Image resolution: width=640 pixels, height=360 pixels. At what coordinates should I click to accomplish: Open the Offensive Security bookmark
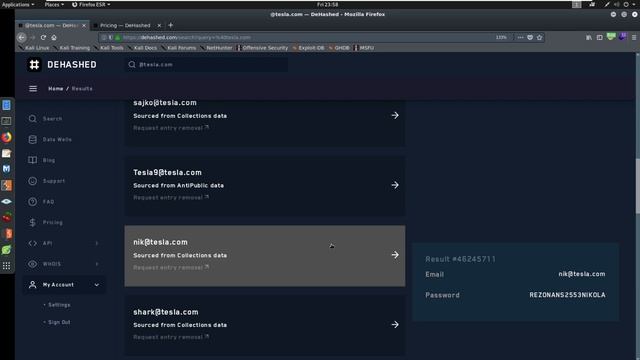[263, 48]
